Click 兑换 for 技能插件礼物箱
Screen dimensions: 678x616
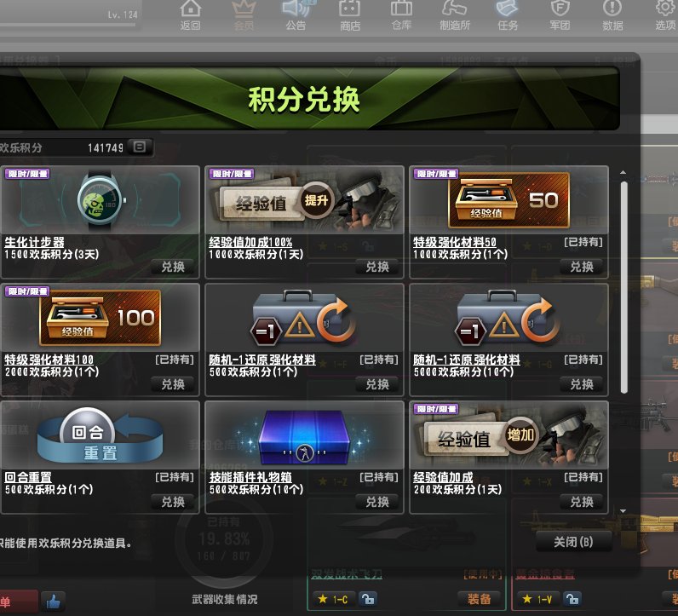[x=377, y=502]
